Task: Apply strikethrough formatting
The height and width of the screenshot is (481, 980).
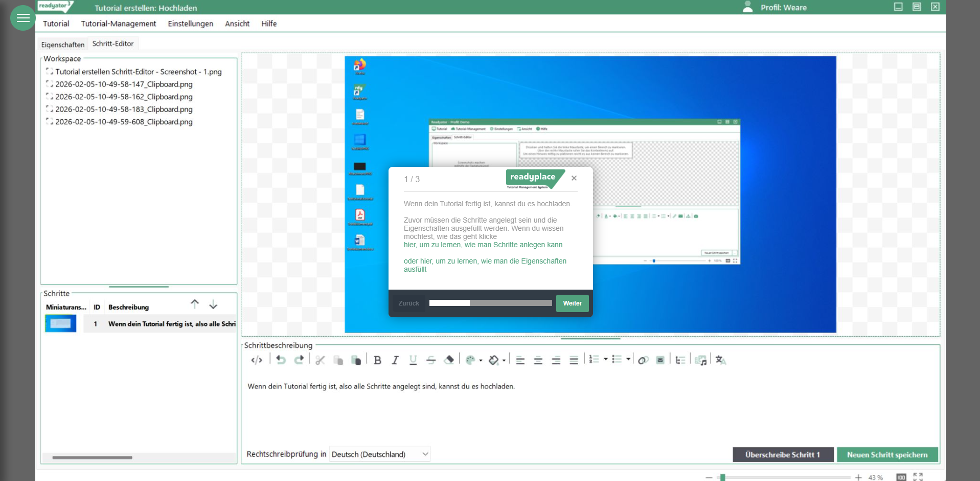Action: [431, 360]
